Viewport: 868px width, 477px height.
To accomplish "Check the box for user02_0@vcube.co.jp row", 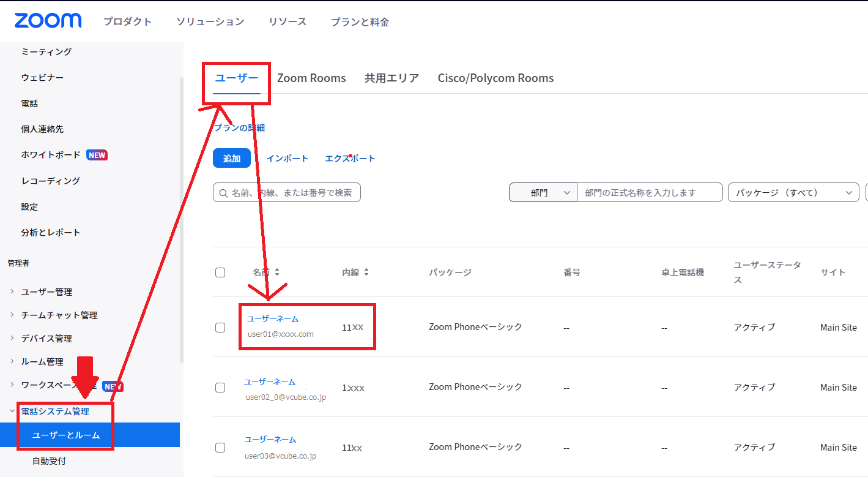I will pos(220,388).
